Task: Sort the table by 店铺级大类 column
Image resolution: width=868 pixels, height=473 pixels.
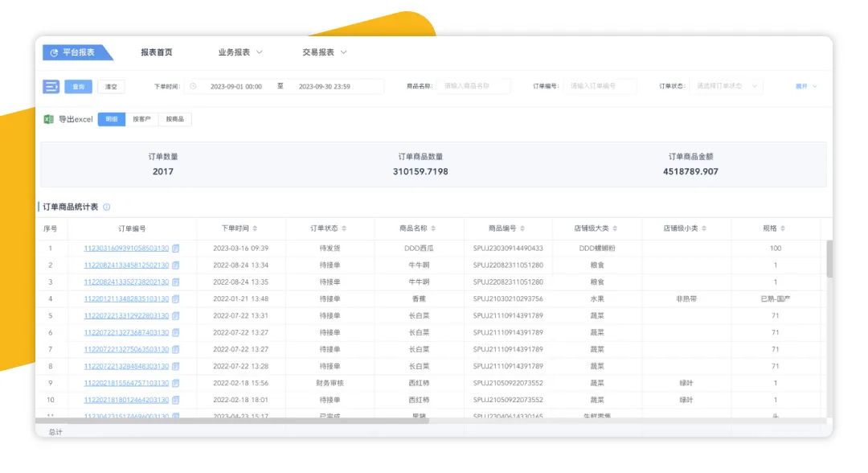Action: (615, 228)
